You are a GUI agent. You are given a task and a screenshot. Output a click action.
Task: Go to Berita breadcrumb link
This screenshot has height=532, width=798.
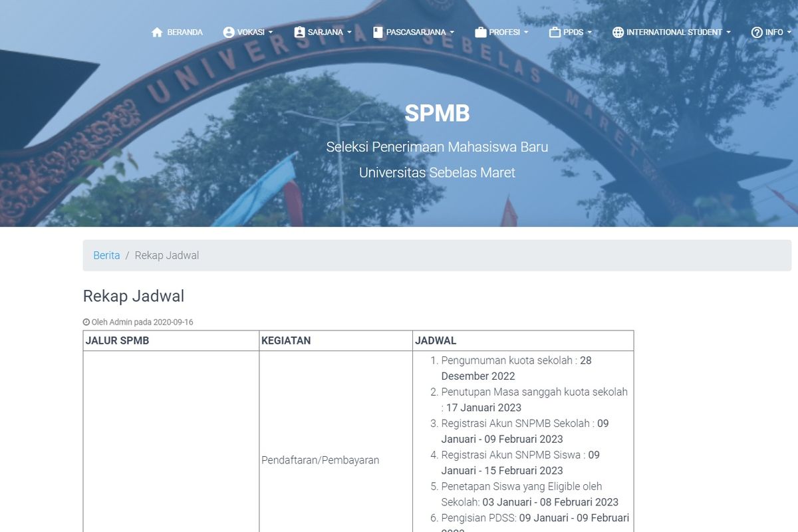pyautogui.click(x=106, y=255)
